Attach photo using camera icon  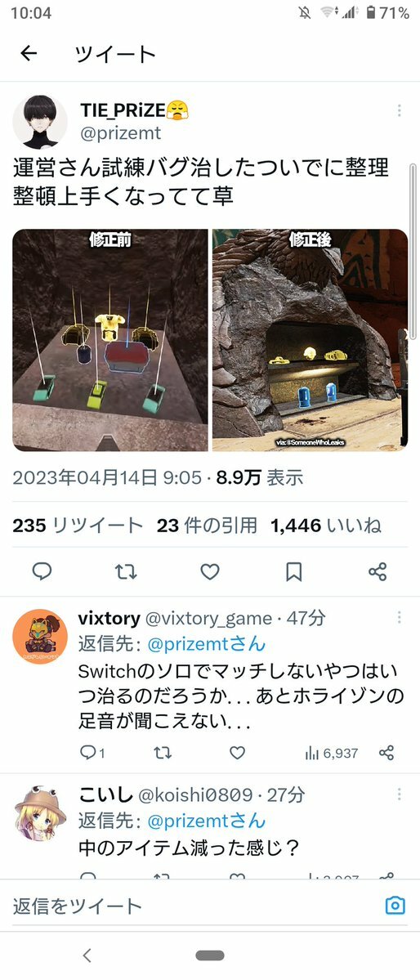[x=395, y=905]
